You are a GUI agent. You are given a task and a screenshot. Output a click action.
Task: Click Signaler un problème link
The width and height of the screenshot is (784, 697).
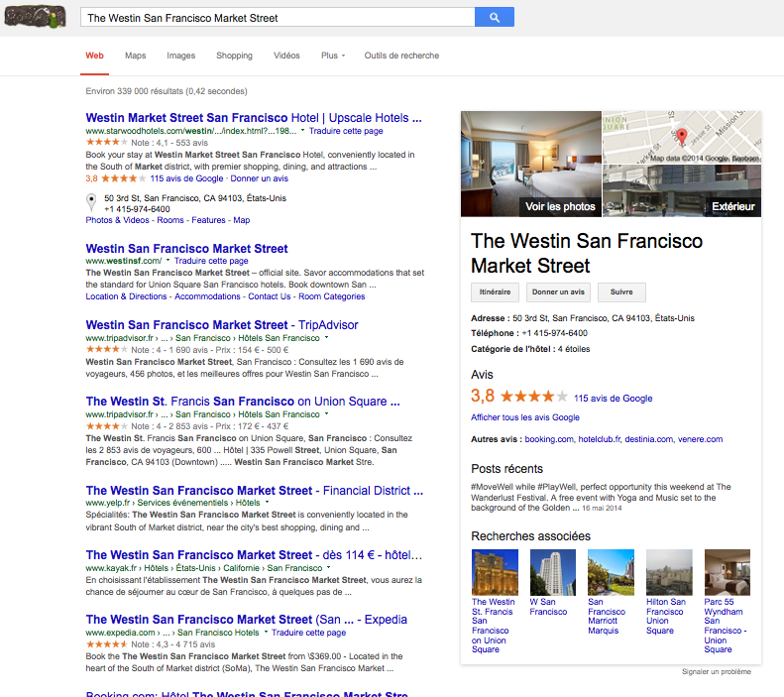tap(717, 671)
